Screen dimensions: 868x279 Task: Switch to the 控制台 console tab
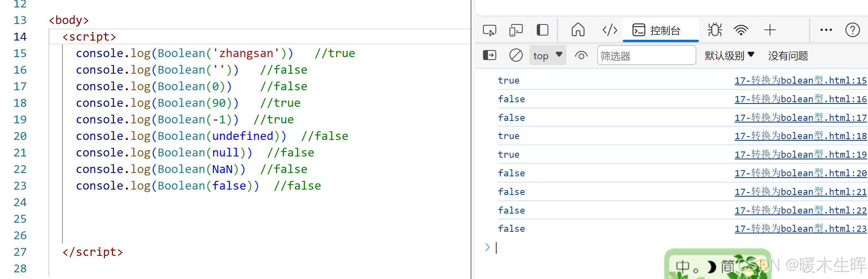(x=660, y=30)
